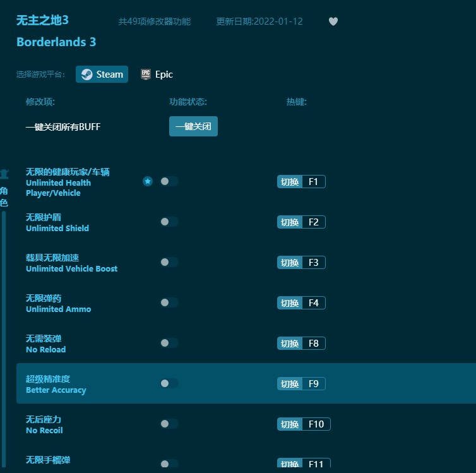Click 切换 button for F4 hotkey

coord(290,302)
